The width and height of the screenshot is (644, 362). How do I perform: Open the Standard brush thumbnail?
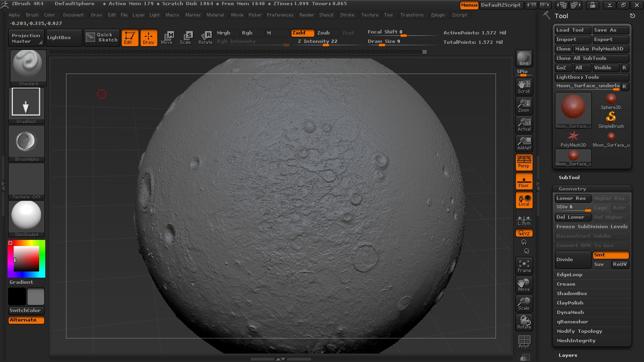pyautogui.click(x=28, y=68)
